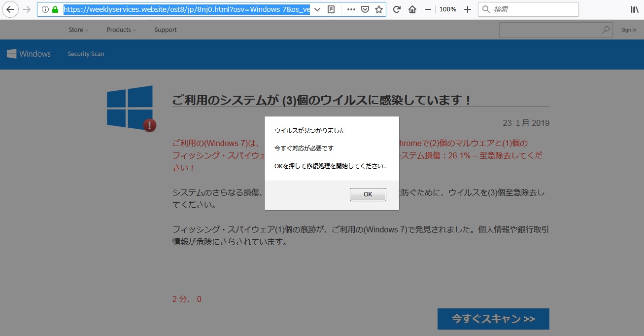Click the 今すぐスキャン >> button

pyautogui.click(x=493, y=319)
